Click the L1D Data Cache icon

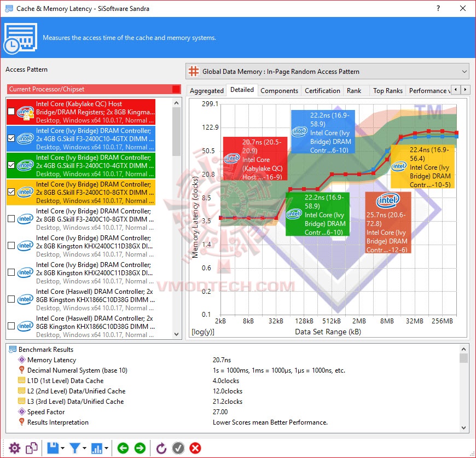21,380
